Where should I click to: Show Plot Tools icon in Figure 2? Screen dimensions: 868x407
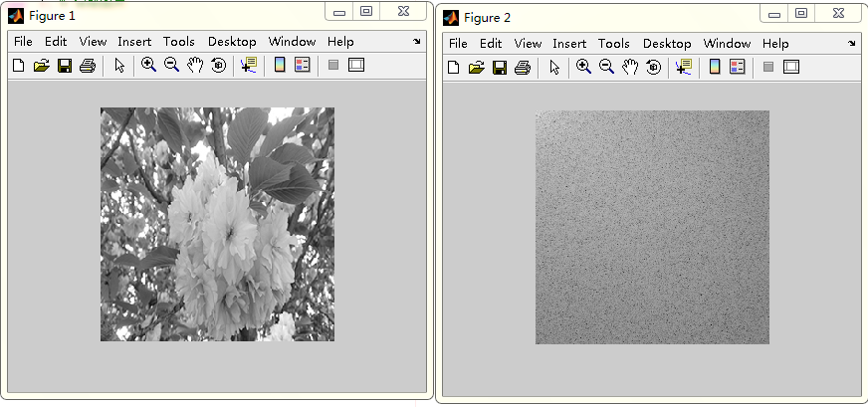pos(791,67)
